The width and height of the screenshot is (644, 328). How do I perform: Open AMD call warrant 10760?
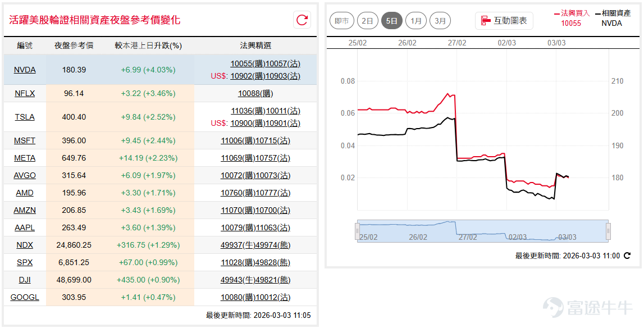pos(238,193)
